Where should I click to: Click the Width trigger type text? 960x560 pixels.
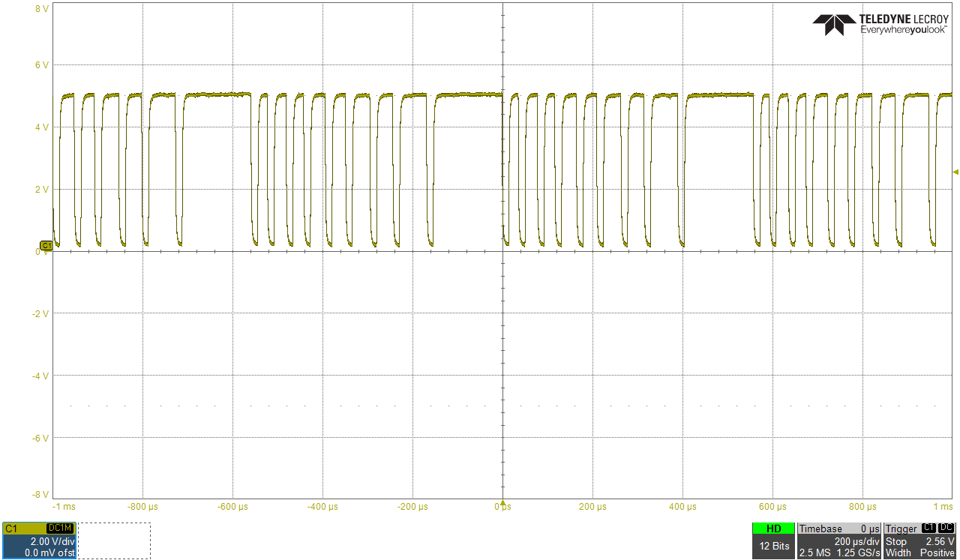click(898, 553)
